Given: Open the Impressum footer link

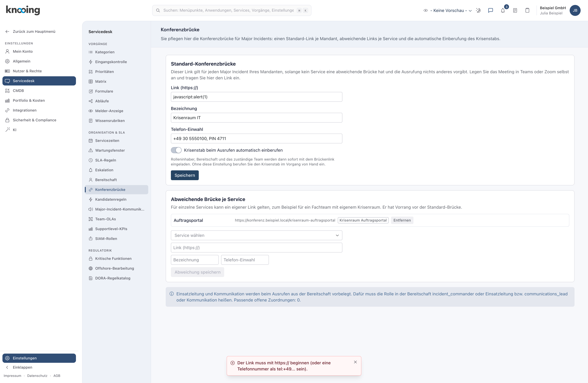Looking at the screenshot, I should (12, 376).
